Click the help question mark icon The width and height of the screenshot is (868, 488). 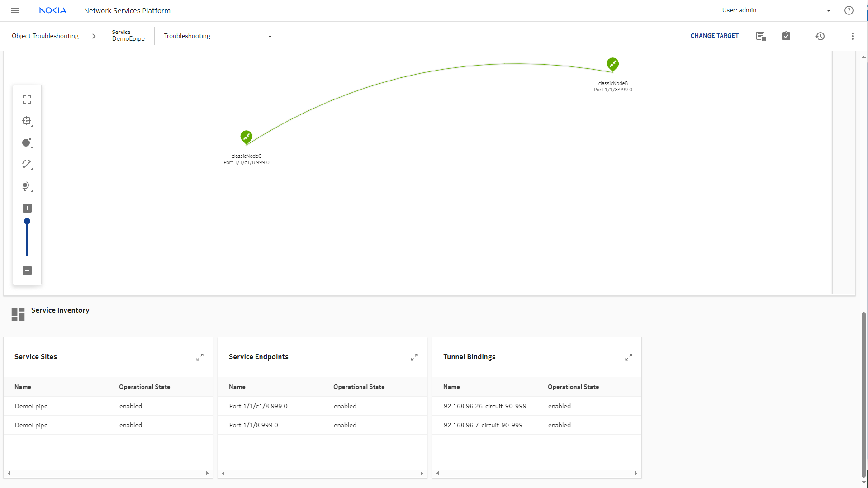(x=849, y=10)
